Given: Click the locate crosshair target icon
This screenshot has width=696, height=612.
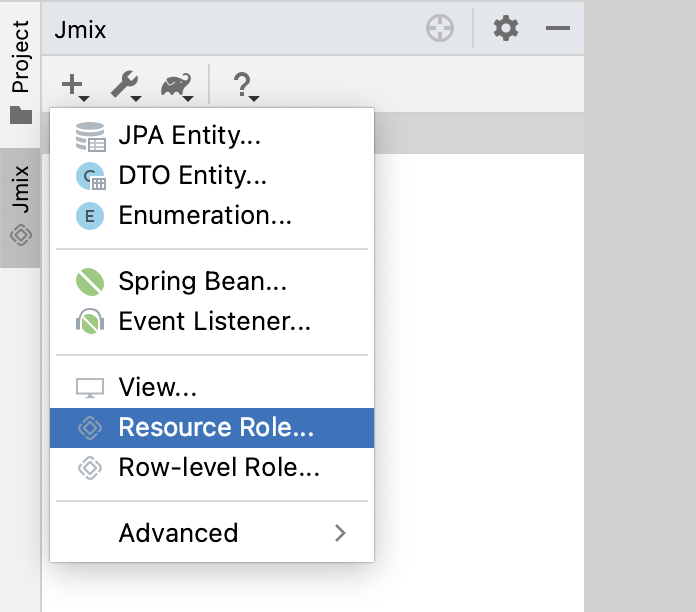Looking at the screenshot, I should 440,29.
